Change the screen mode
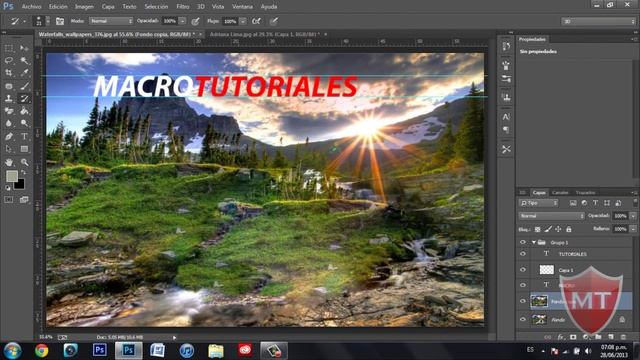The height and width of the screenshot is (360, 640). click(x=24, y=200)
